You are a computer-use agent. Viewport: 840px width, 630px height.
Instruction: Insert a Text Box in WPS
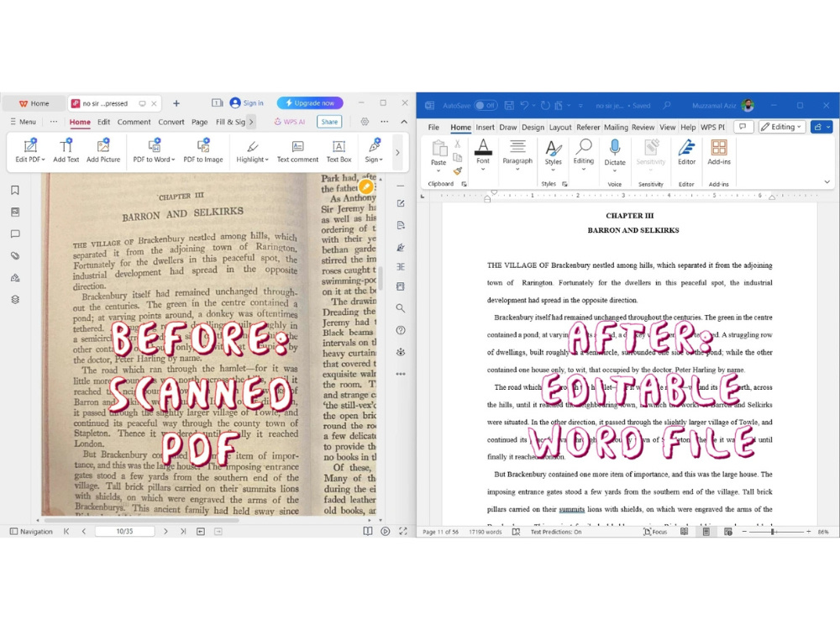pos(339,150)
